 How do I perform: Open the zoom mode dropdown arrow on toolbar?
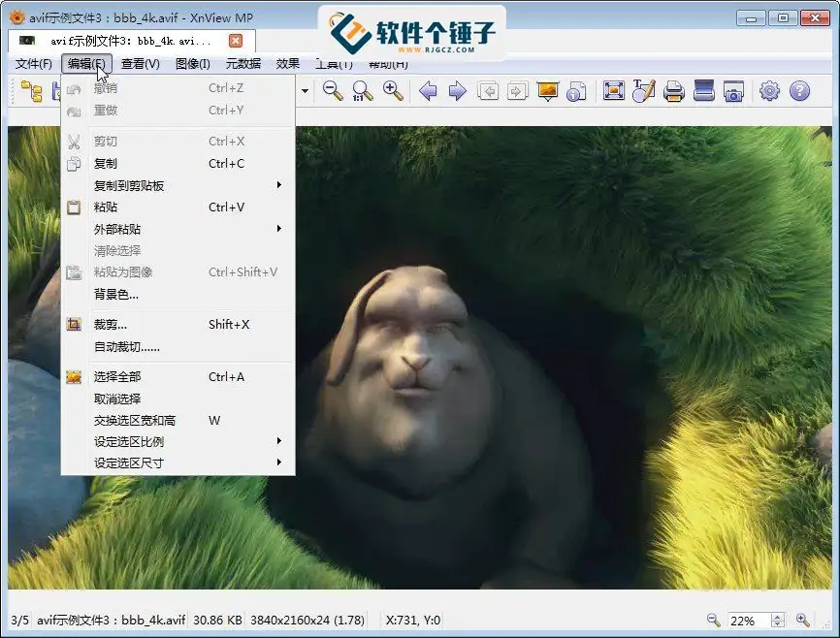(304, 90)
